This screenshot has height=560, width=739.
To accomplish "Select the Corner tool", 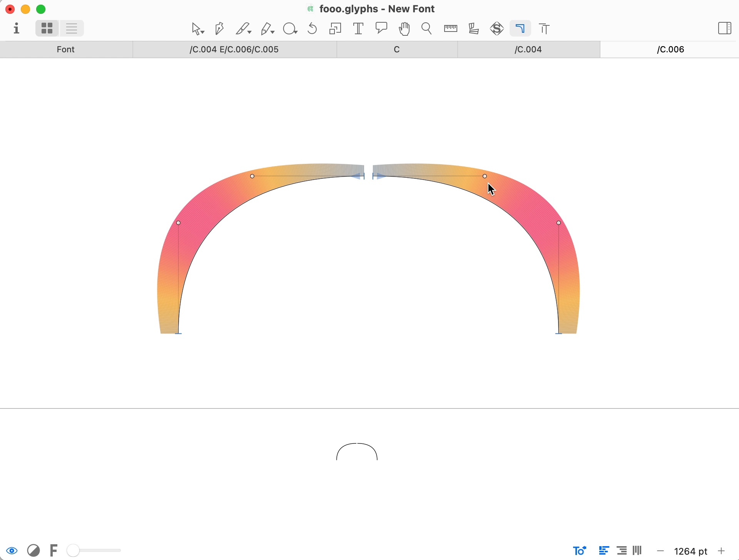I will [520, 28].
